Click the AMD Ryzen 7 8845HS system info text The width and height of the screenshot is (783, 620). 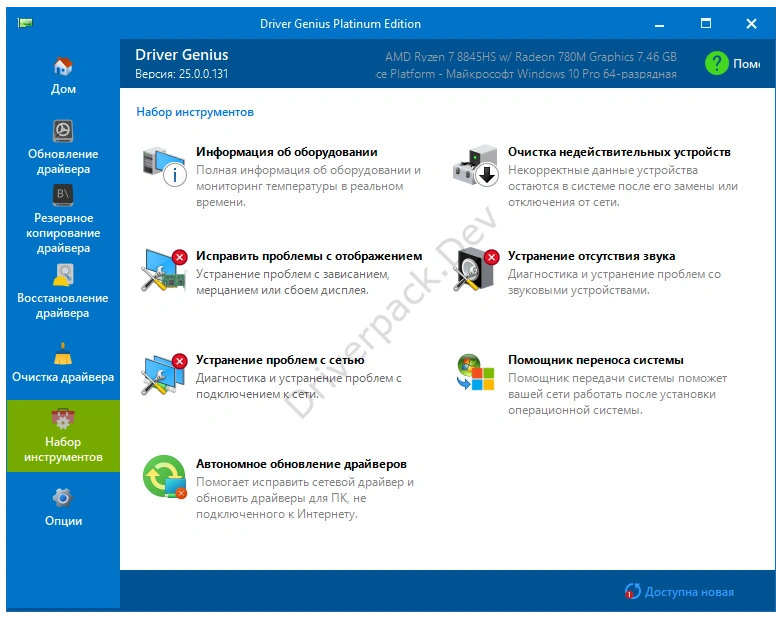tap(531, 57)
